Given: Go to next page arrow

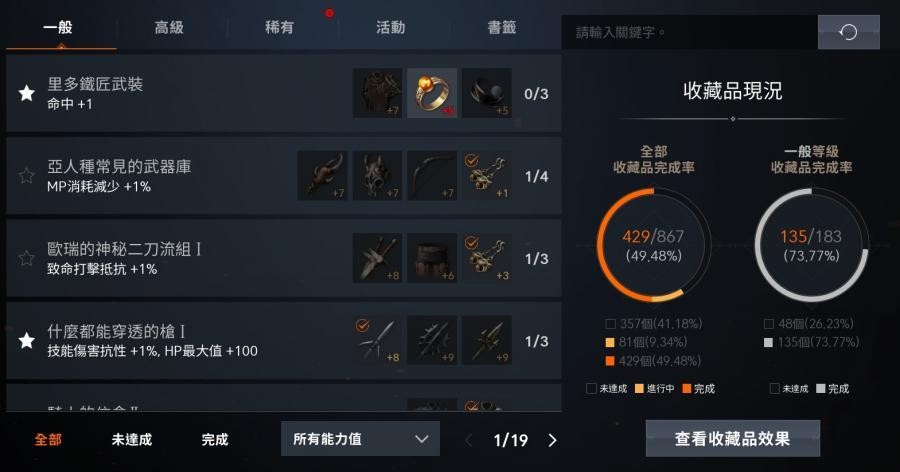Looking at the screenshot, I should (x=552, y=440).
